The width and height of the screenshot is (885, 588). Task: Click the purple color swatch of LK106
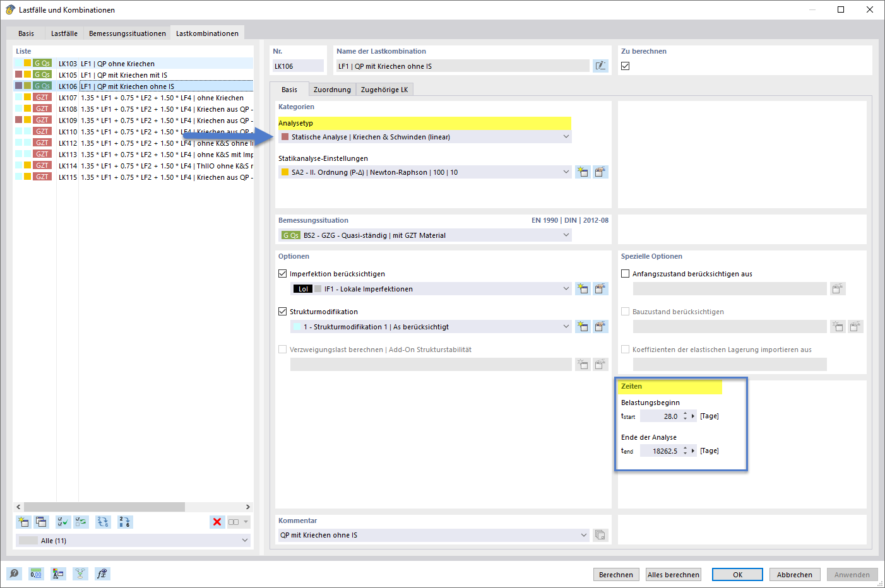click(18, 86)
